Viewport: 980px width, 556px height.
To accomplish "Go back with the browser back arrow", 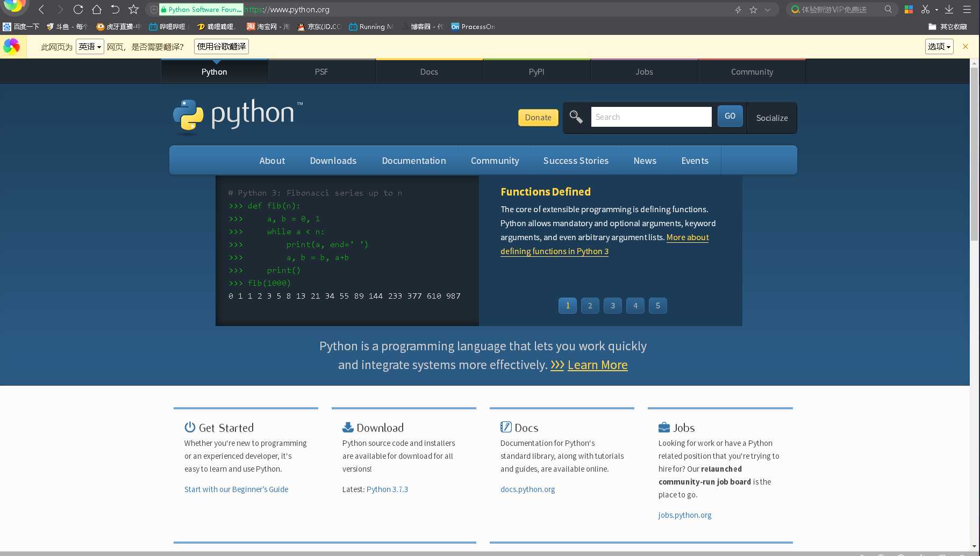I will click(41, 9).
